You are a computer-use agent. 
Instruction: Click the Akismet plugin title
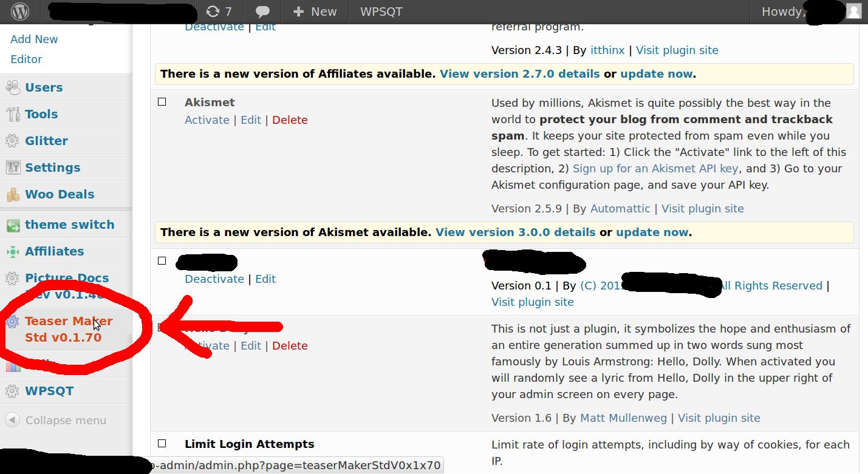point(210,102)
